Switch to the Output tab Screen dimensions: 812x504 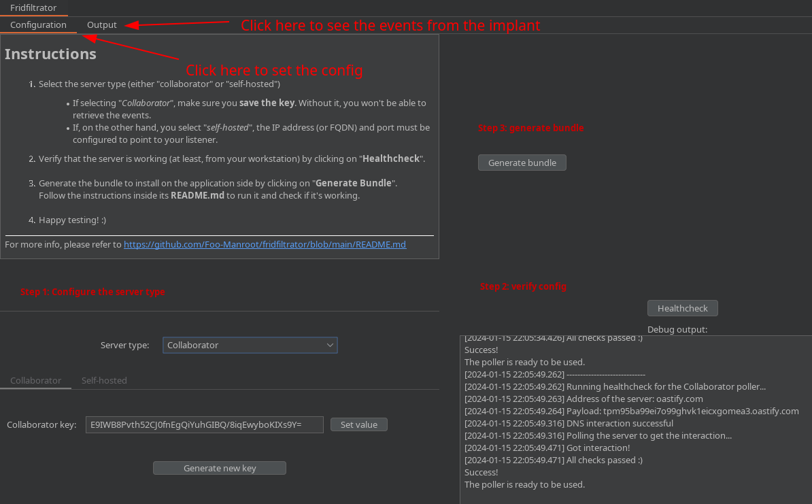101,25
